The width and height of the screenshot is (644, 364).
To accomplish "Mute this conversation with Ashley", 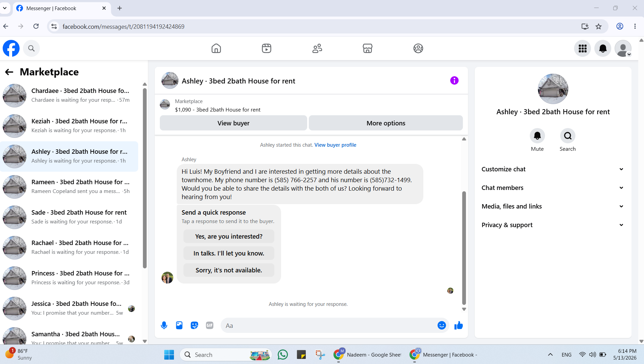I will tap(537, 136).
